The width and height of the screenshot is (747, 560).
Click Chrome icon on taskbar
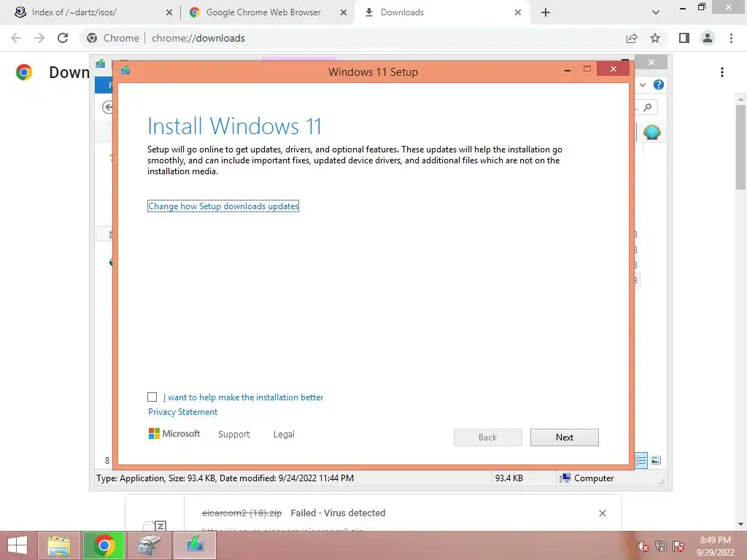[104, 545]
